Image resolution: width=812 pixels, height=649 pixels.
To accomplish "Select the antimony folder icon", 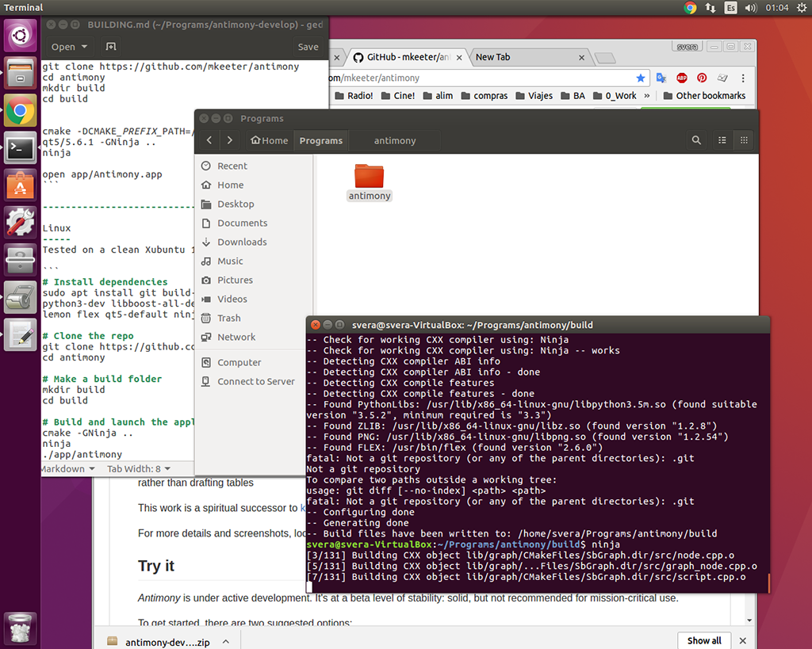I will pos(370,181).
